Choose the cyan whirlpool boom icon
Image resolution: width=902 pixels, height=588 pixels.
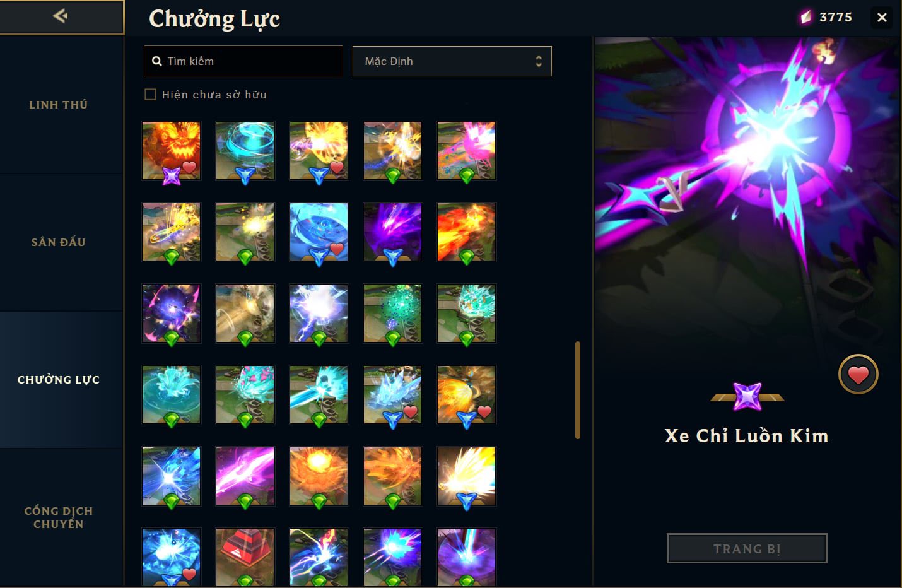pyautogui.click(x=245, y=151)
